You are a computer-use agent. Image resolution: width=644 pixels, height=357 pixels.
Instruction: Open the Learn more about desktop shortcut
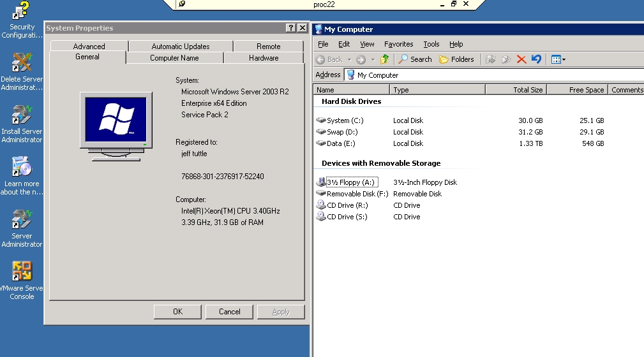tap(21, 176)
